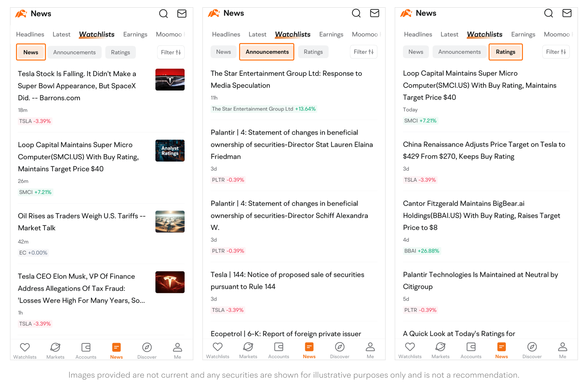Tap the Watchlists heart icon in the middle screen
Viewport: 588px width, 388px height.
[x=218, y=347]
